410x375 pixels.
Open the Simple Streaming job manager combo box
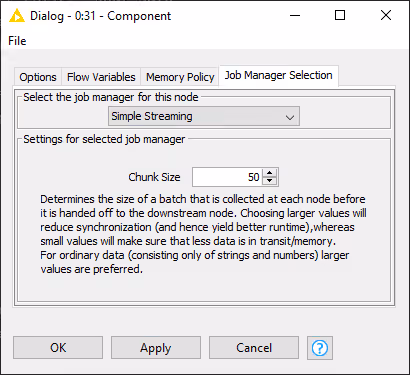click(x=204, y=116)
